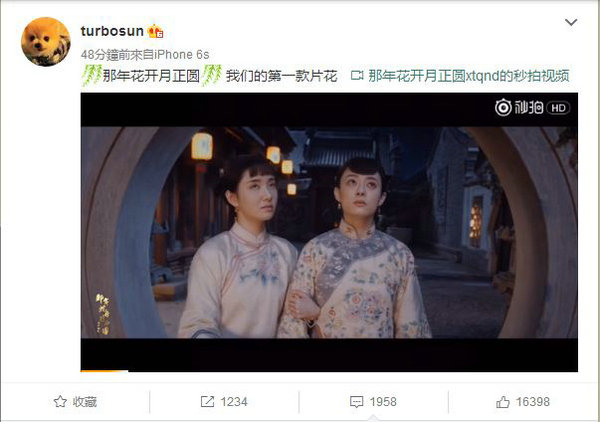
Task: Click the repost share icon
Action: (x=207, y=402)
